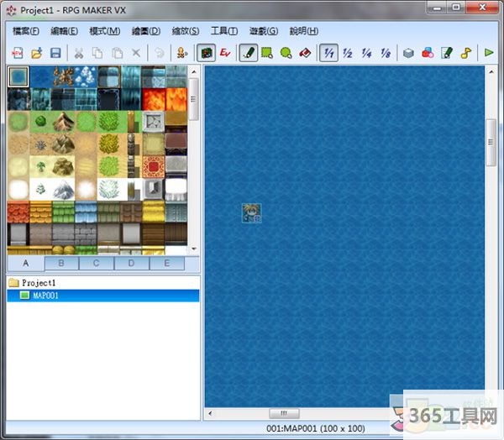Viewport: 504px width, 440px height.
Task: Switch to tileset tab B
Action: pos(60,264)
